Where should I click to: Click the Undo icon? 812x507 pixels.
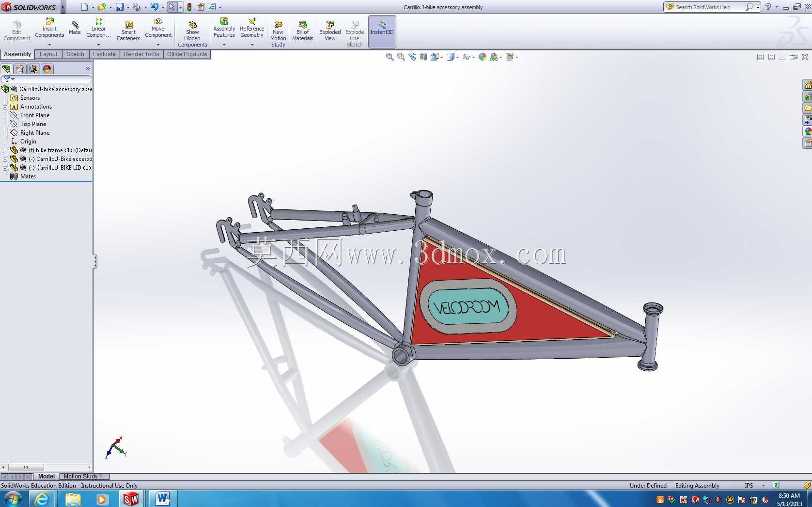click(154, 7)
